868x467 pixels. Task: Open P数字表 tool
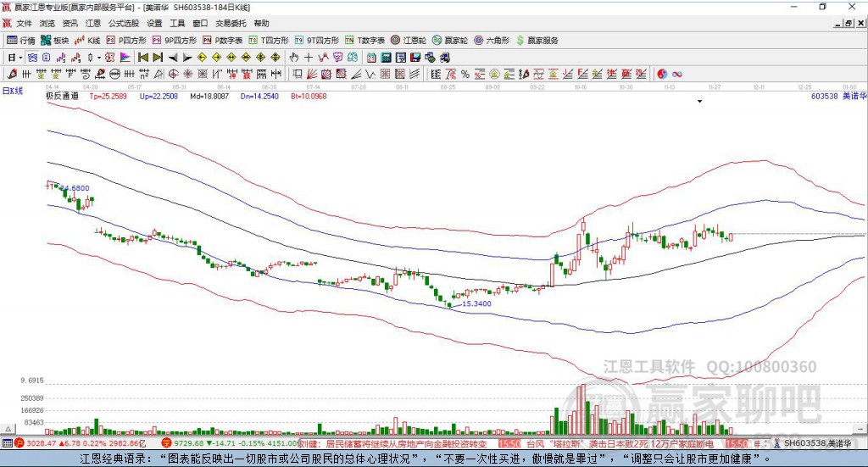click(223, 41)
